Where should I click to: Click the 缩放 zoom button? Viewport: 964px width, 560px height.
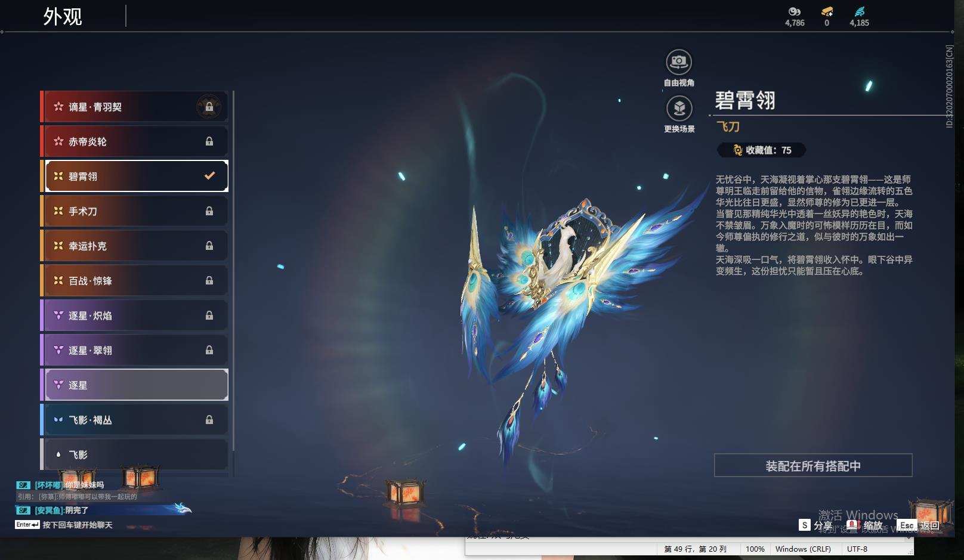[x=865, y=525]
